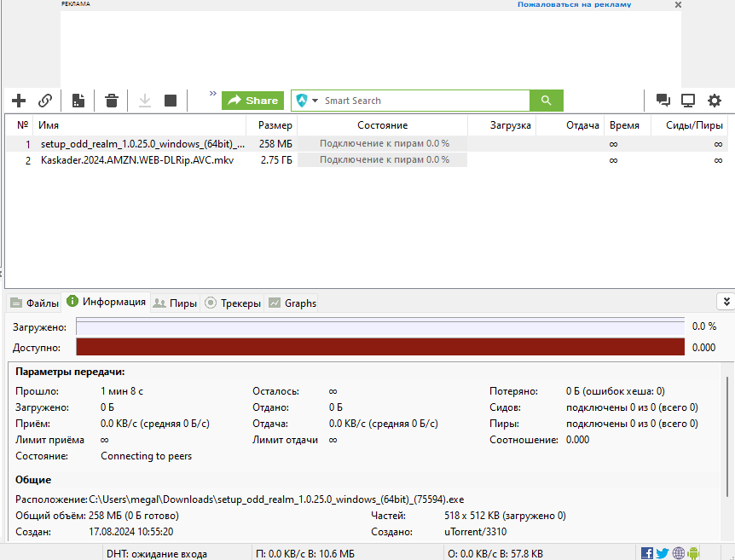The height and width of the screenshot is (560, 735).
Task: Click the '1 мин 8 с' elapsed time value
Action: [122, 391]
